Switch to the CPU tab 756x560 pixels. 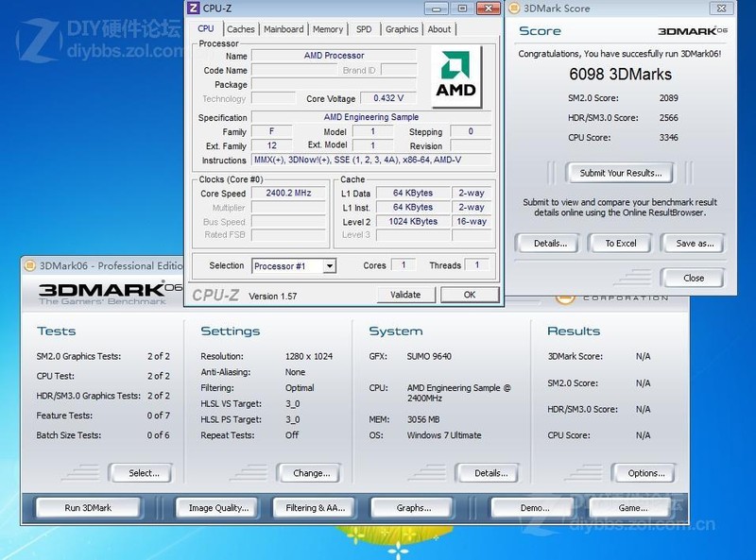pos(206,28)
